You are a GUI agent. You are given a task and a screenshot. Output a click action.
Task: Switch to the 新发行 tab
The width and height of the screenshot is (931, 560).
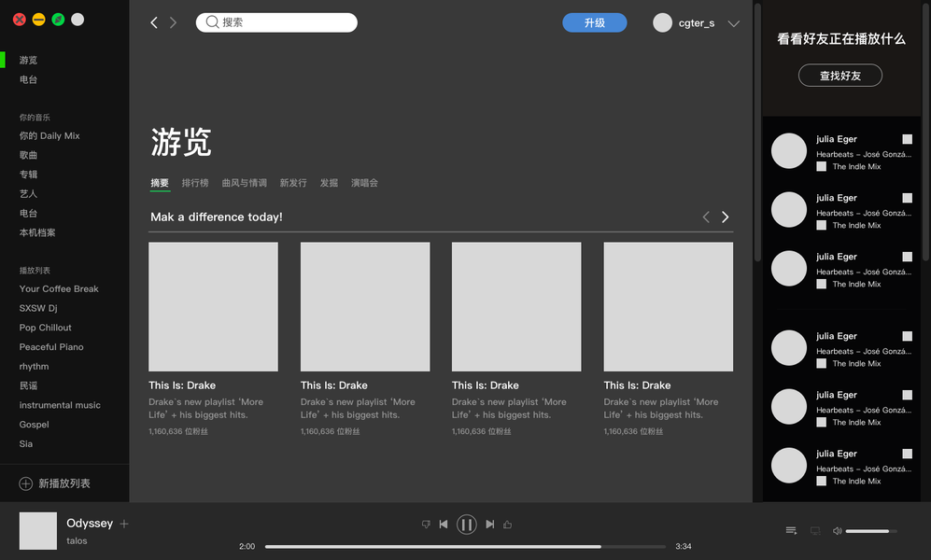click(293, 183)
